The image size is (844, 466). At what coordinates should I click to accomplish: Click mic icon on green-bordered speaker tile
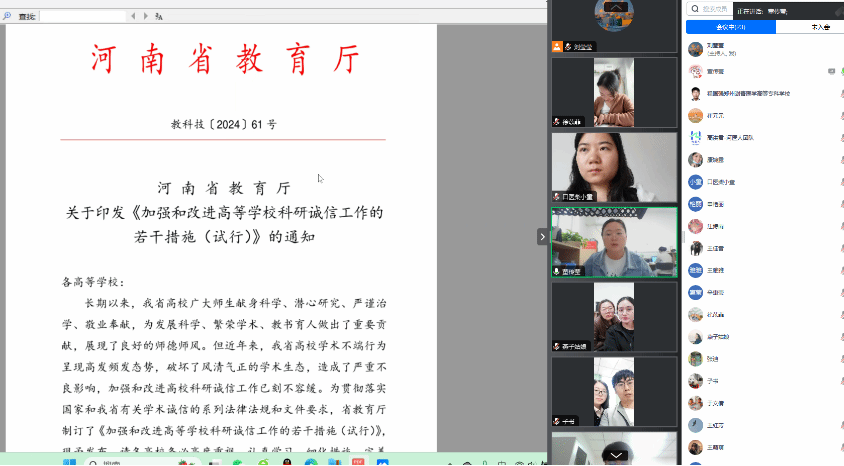pos(557,272)
